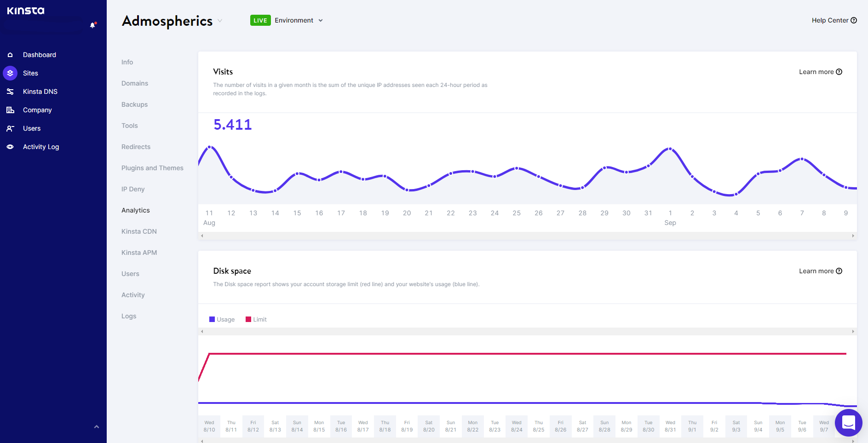Screen dimensions: 868x443
Task: Open the notifications bell
Action: [92, 25]
